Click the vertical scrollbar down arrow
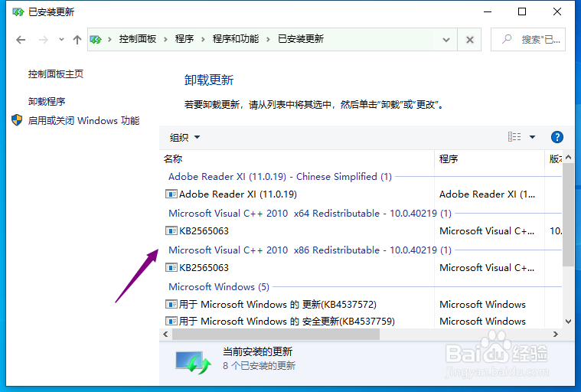 pos(568,322)
